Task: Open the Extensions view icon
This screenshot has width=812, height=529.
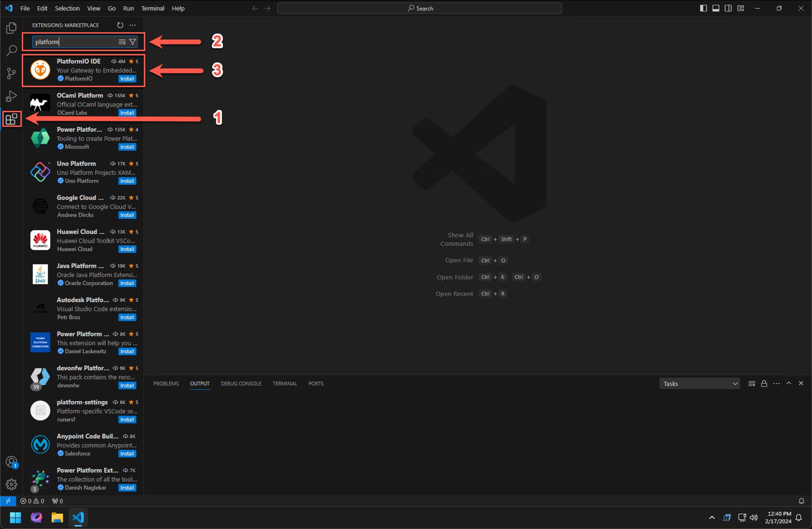Action: click(x=11, y=119)
